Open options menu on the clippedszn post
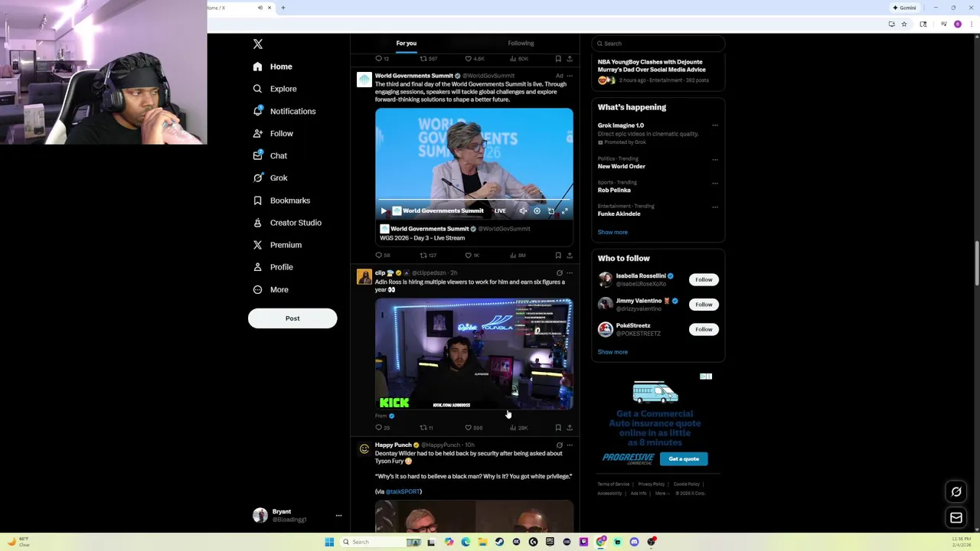 (x=569, y=273)
